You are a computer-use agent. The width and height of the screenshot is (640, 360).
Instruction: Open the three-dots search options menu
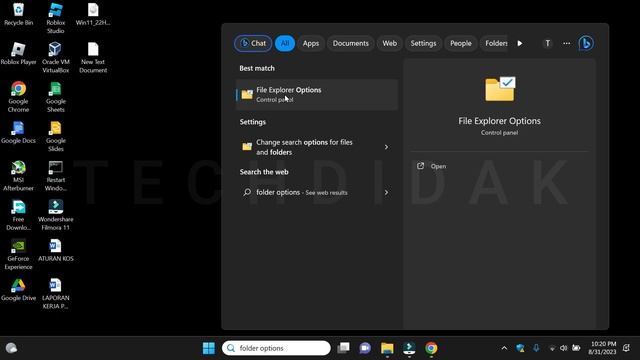pos(567,43)
